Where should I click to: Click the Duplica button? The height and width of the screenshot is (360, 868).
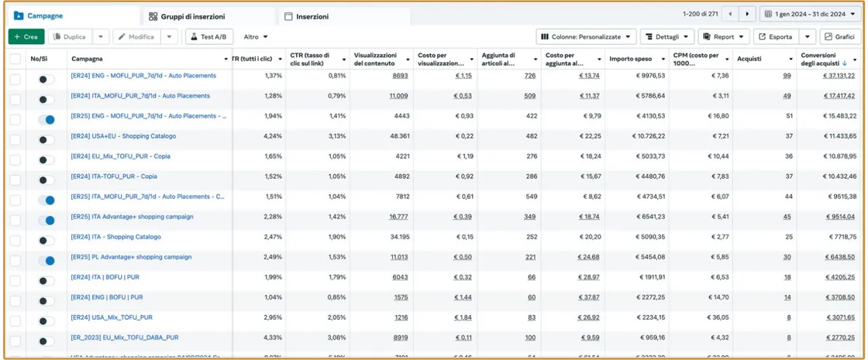pos(70,37)
